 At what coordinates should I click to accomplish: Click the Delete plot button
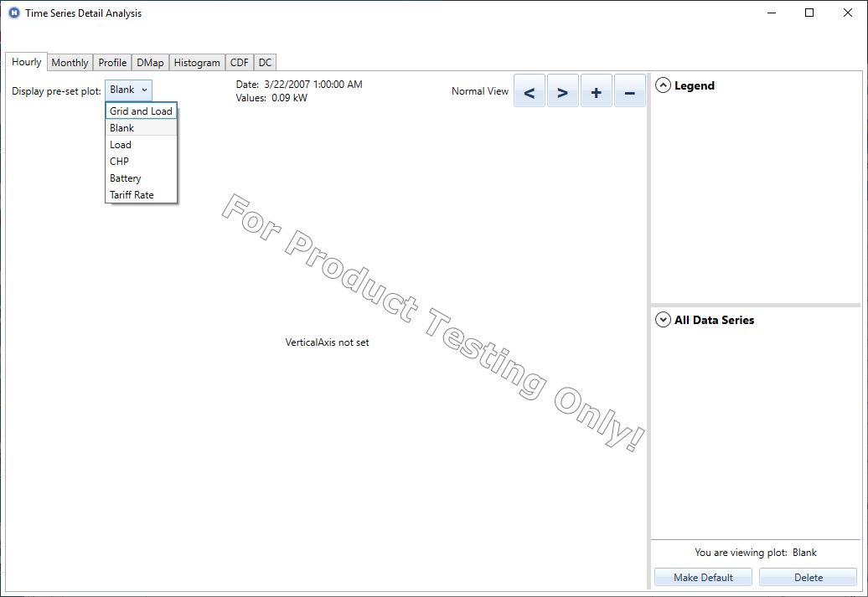808,578
